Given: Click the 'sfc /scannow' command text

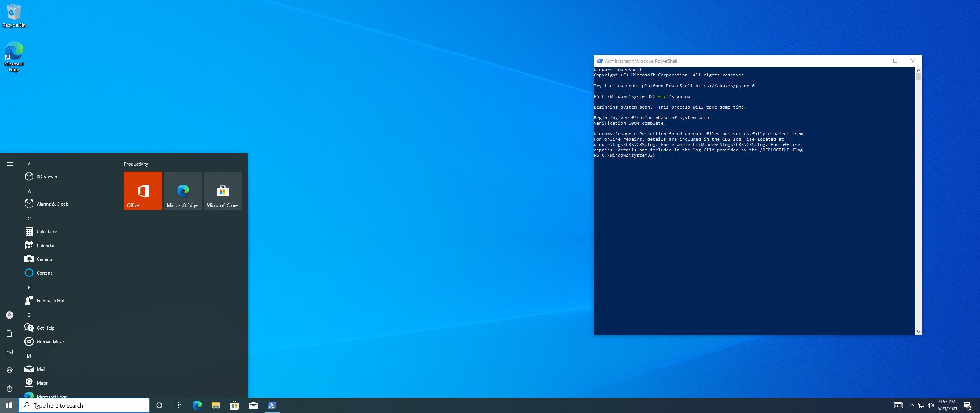Looking at the screenshot, I should [674, 96].
